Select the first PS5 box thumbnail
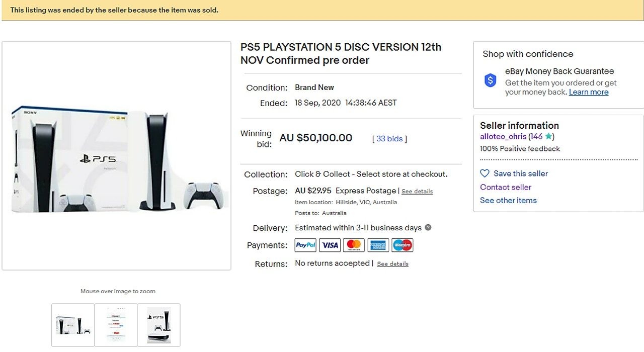Screen dimensions: 644x352 (x=73, y=325)
